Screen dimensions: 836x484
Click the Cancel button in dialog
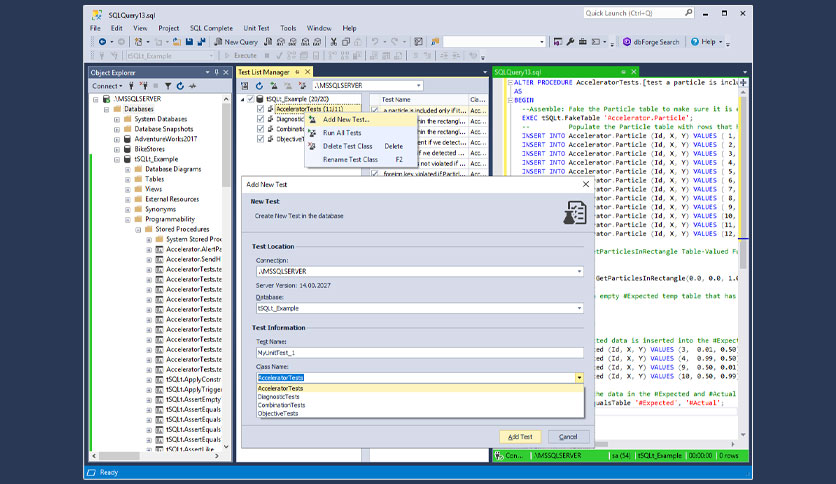568,437
